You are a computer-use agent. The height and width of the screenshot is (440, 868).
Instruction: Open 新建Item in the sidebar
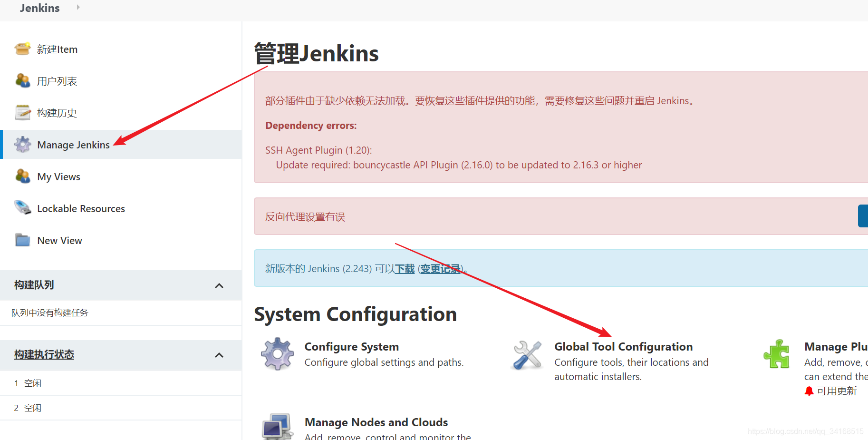click(x=57, y=49)
